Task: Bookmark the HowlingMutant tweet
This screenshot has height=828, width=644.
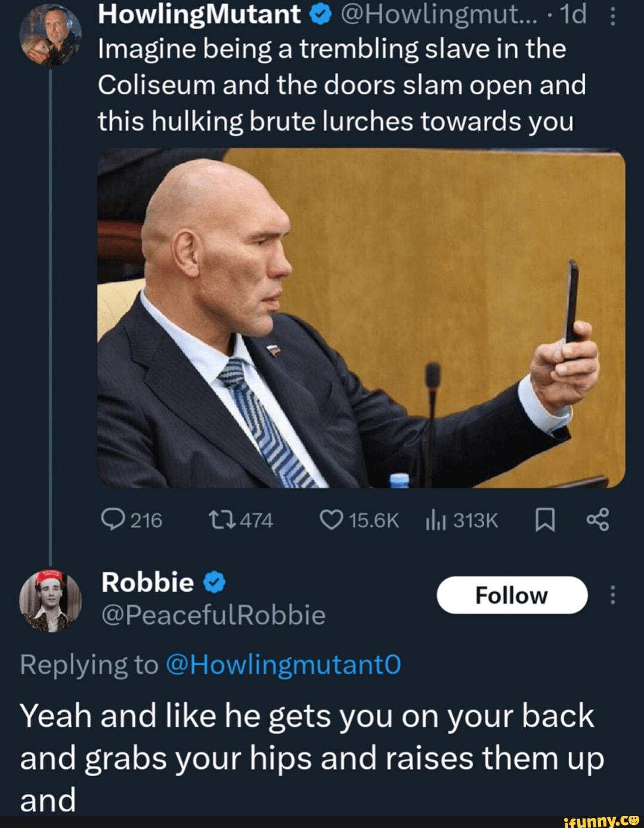Action: tap(544, 520)
